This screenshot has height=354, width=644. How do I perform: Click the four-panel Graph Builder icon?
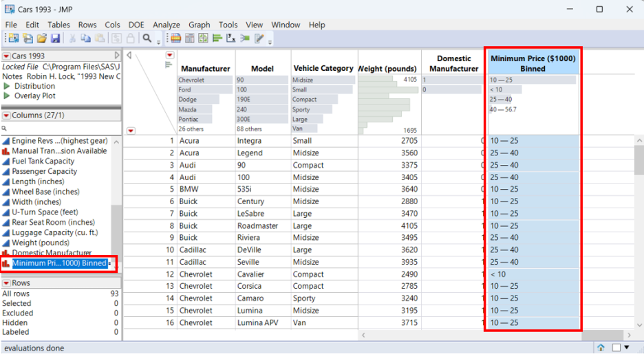click(x=203, y=38)
